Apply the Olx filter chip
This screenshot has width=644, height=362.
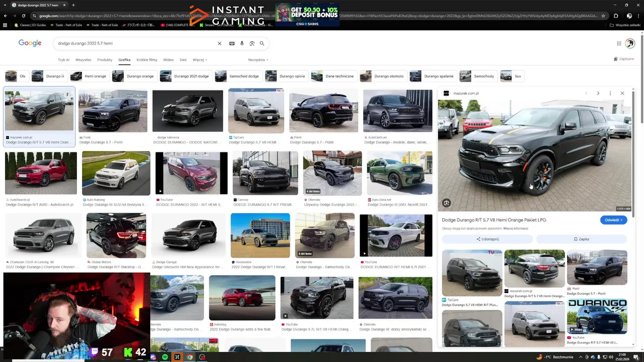(16, 76)
